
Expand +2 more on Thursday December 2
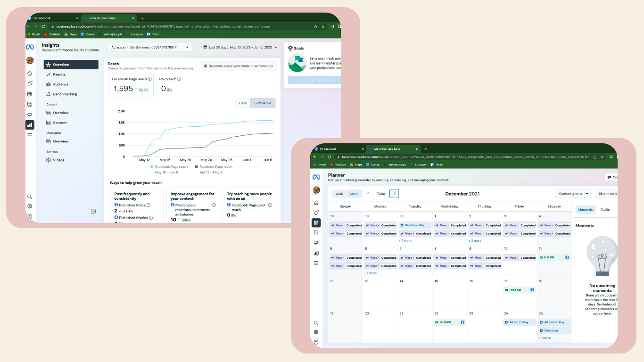(475, 240)
